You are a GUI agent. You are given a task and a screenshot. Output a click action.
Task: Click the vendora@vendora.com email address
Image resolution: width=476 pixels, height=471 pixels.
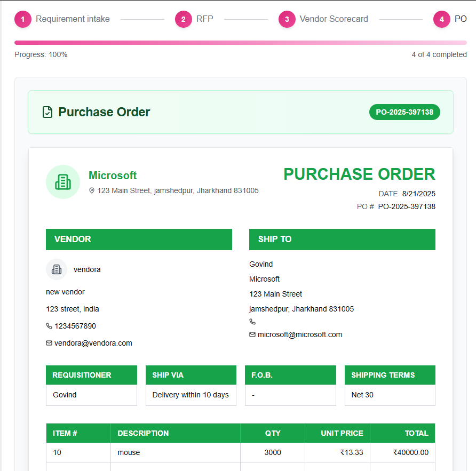pos(93,343)
